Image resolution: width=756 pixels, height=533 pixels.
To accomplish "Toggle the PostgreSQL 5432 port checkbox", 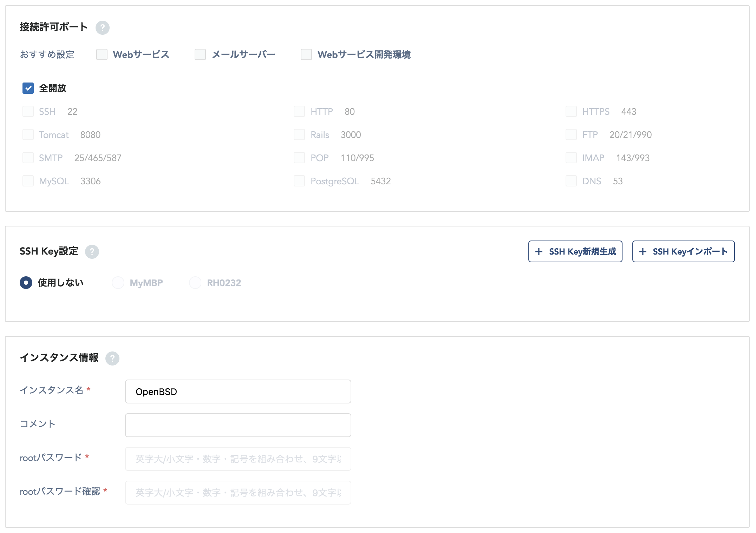I will [x=299, y=181].
